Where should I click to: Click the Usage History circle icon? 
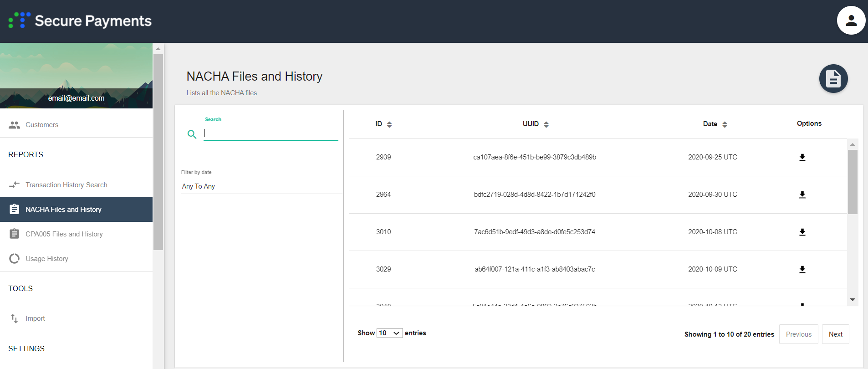point(15,258)
